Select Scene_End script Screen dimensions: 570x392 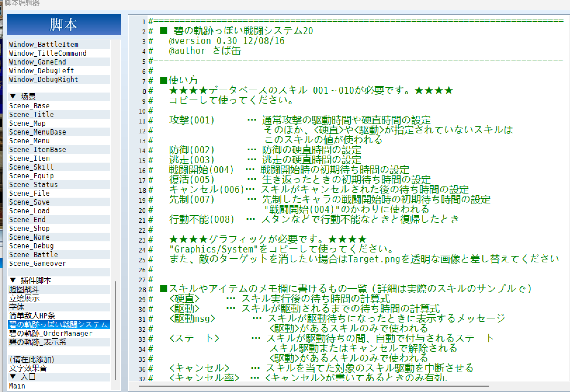pyautogui.click(x=59, y=219)
